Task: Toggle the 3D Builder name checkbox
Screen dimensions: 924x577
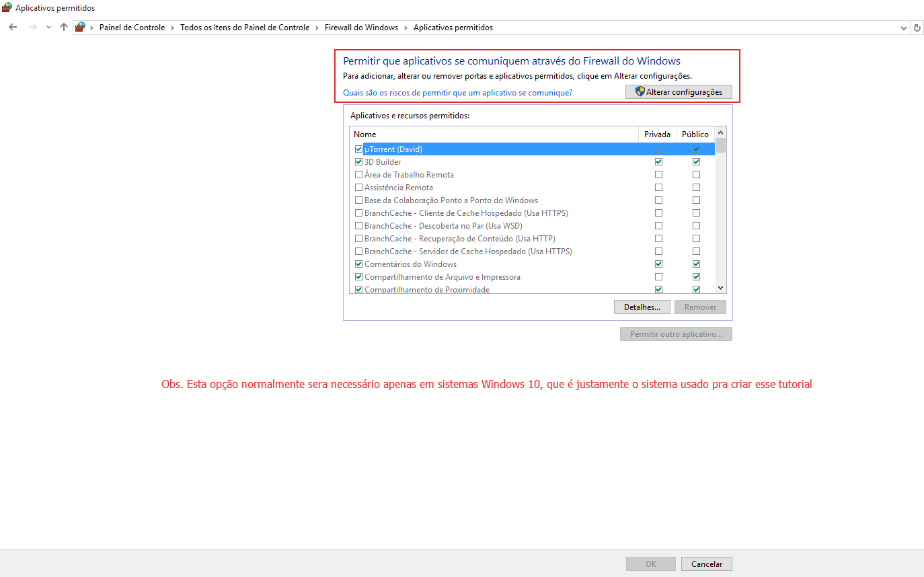Action: coord(358,162)
